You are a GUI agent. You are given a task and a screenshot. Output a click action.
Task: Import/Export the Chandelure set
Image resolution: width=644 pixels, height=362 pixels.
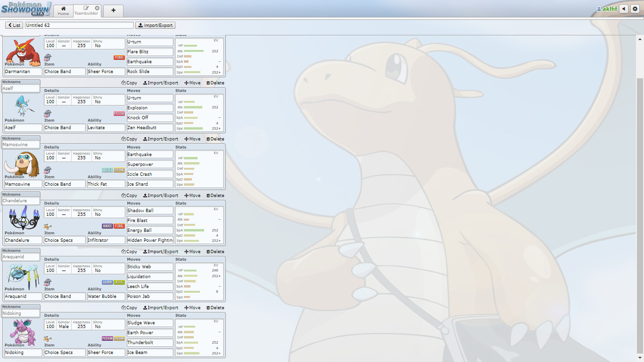[161, 196]
